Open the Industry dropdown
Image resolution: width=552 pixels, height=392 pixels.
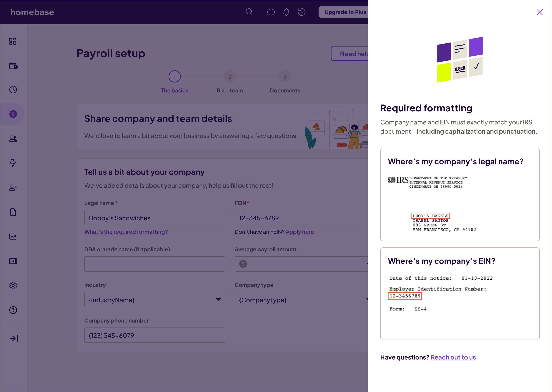tap(155, 300)
